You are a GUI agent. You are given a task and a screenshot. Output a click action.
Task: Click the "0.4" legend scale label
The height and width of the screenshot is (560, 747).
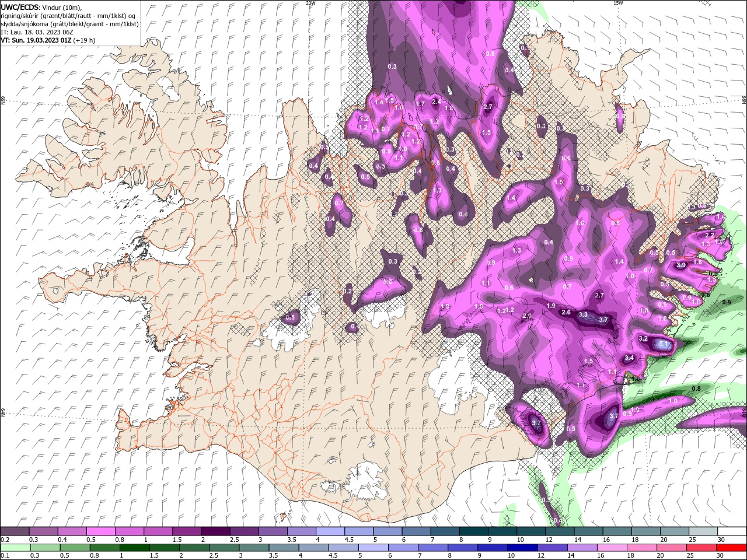pyautogui.click(x=62, y=540)
